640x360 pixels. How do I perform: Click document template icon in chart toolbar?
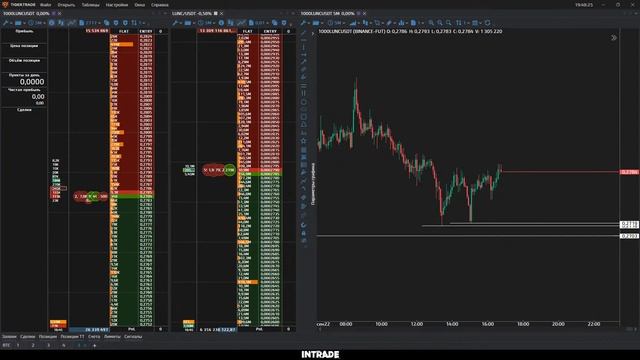click(x=413, y=23)
